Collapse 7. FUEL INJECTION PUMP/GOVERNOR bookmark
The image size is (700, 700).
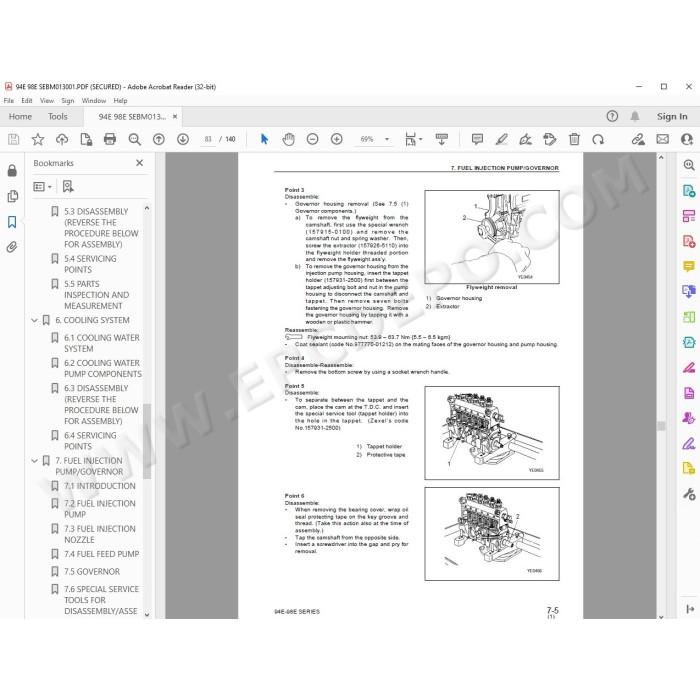click(34, 460)
